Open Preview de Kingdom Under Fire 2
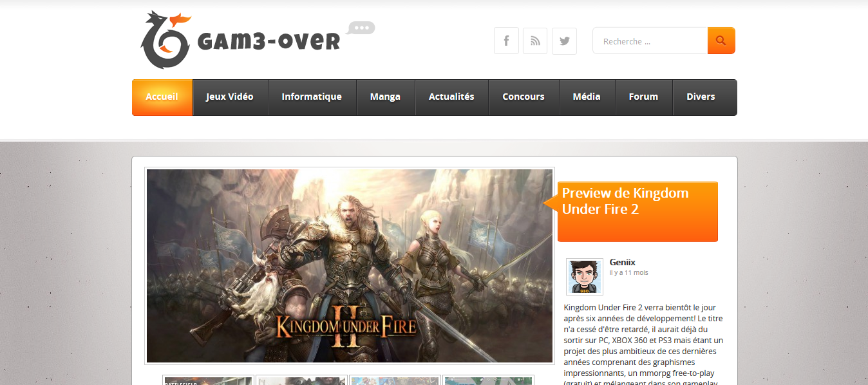 coord(625,201)
